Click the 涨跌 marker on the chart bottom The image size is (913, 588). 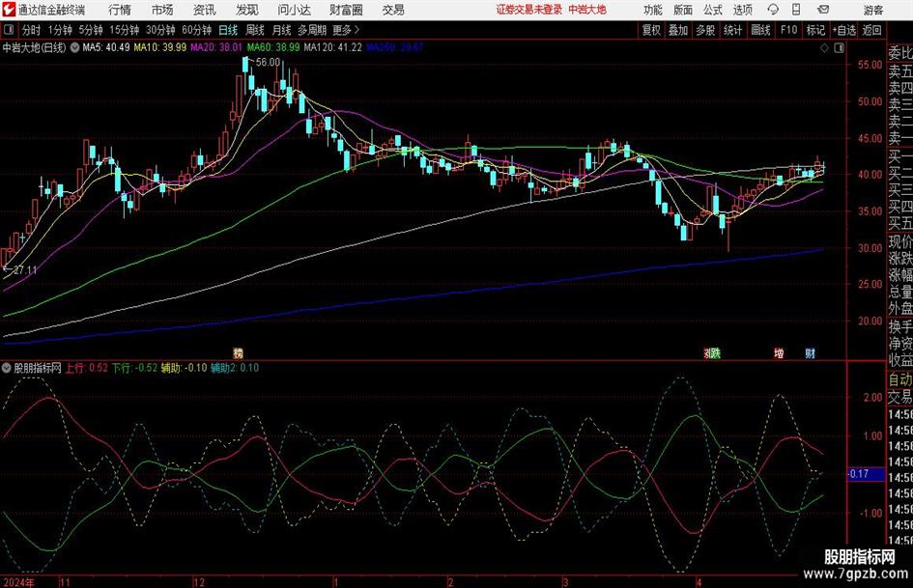tap(712, 352)
